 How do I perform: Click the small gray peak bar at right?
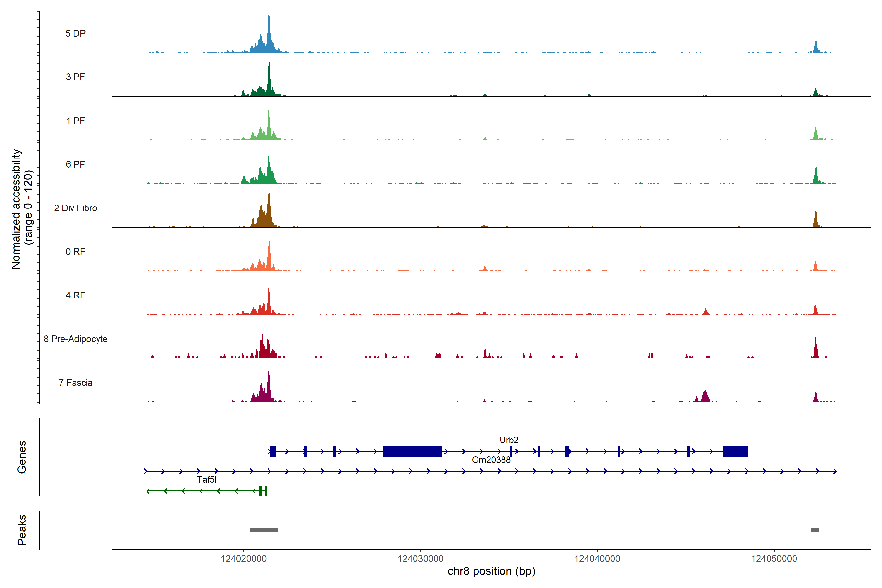pos(814,530)
